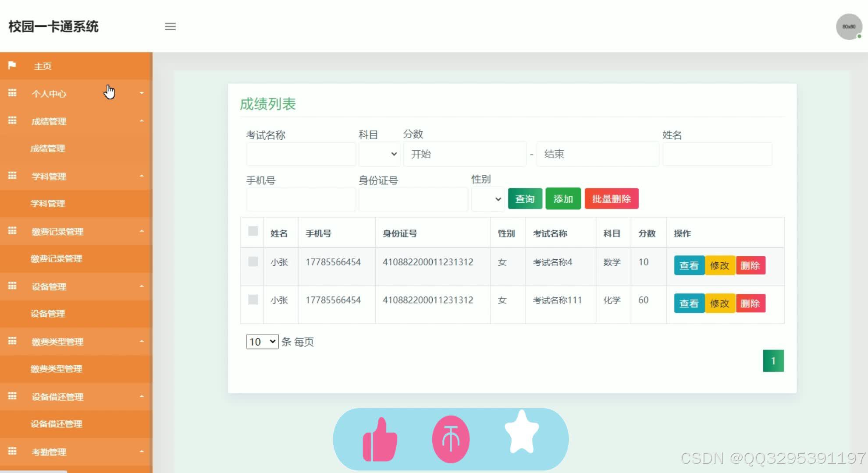Delete the 考试名称4 record with 删除
Screen dimensions: 868x473
[751, 265]
